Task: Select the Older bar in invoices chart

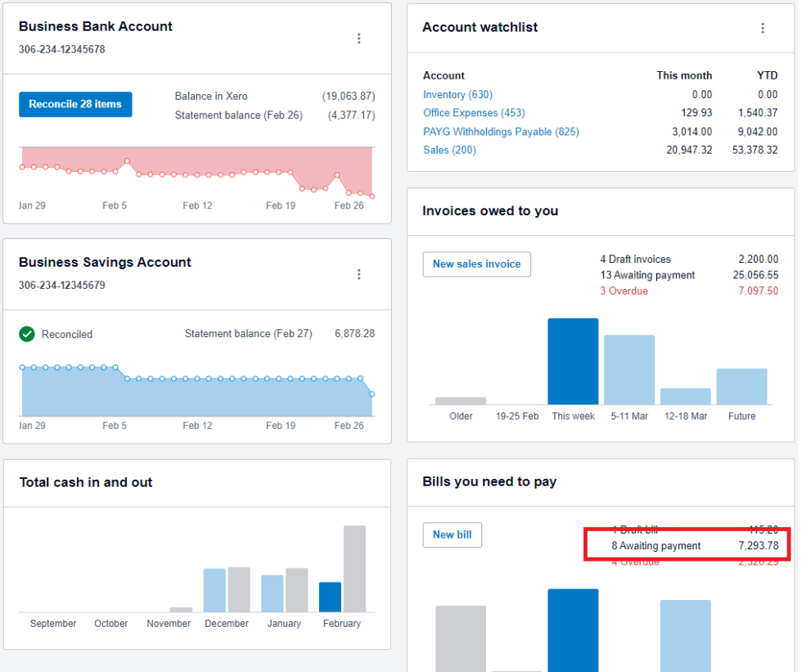Action: [460, 399]
